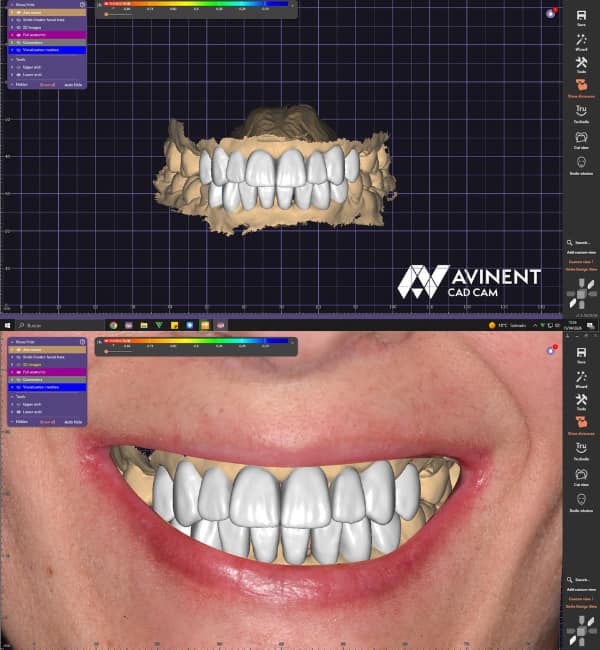This screenshot has width=600, height=650.
Task: Toggle Smile Creator facial data eye, smile photo window
Action: click(19, 357)
